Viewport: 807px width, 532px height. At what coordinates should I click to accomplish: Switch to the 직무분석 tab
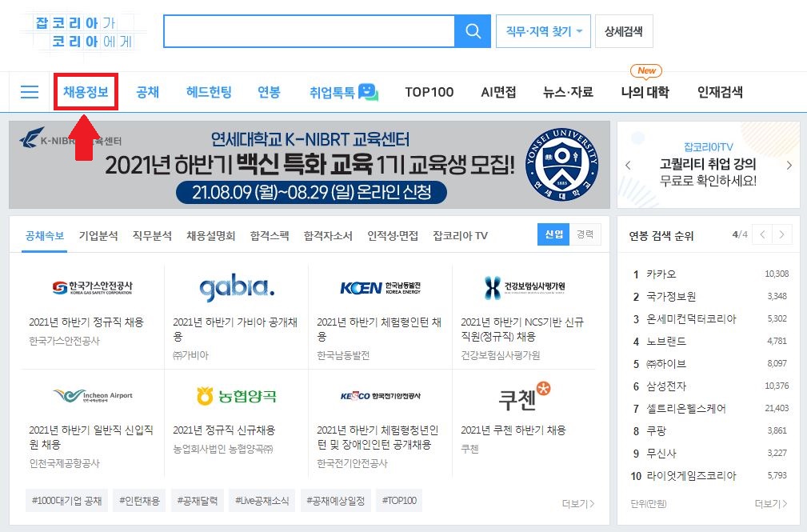[152, 236]
